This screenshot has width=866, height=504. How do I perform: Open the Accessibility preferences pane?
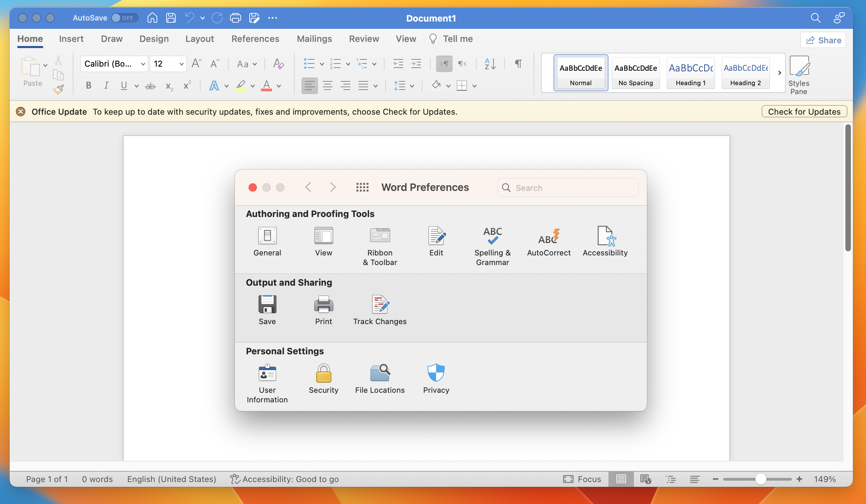[x=605, y=240]
